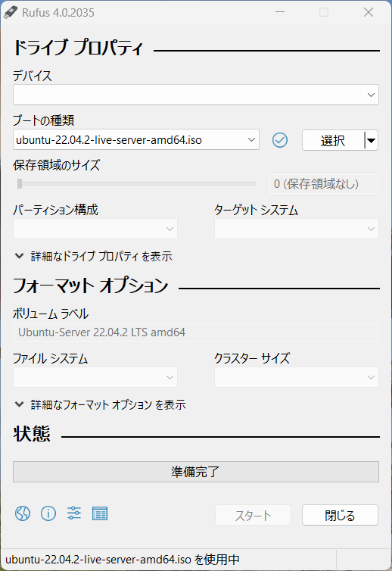Click the 状態 heading
Screen dimensions: 392x571
pos(32,434)
